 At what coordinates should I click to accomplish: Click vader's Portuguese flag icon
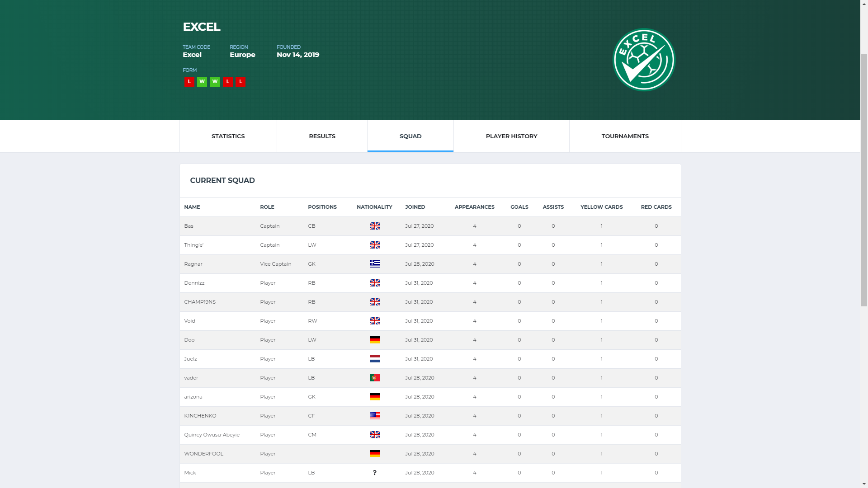[374, 378]
